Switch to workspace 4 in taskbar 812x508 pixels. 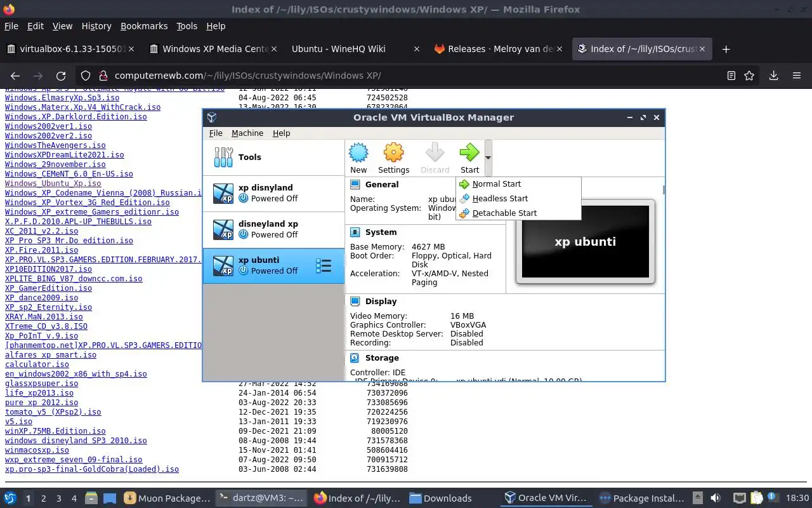[x=74, y=498]
